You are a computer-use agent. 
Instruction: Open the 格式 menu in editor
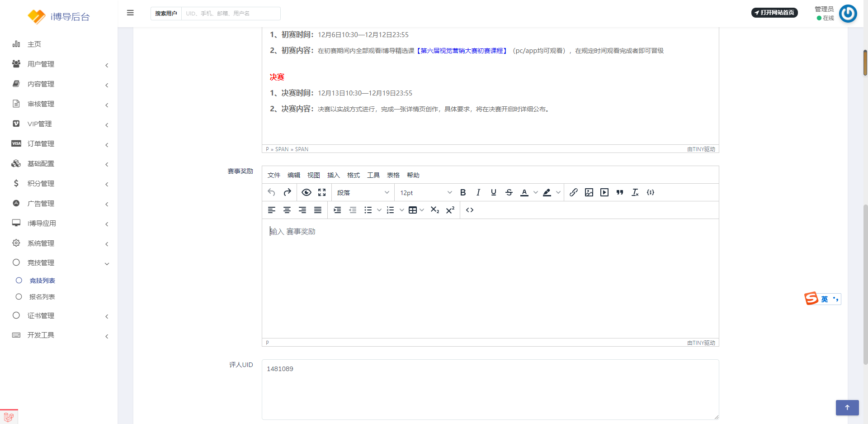[353, 175]
